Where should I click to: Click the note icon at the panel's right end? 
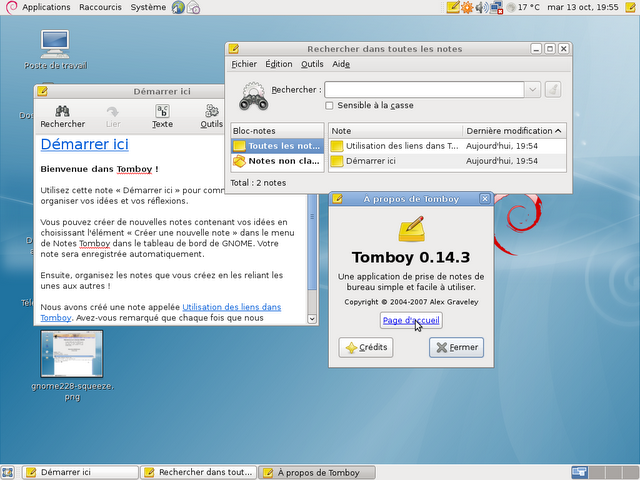(x=631, y=7)
